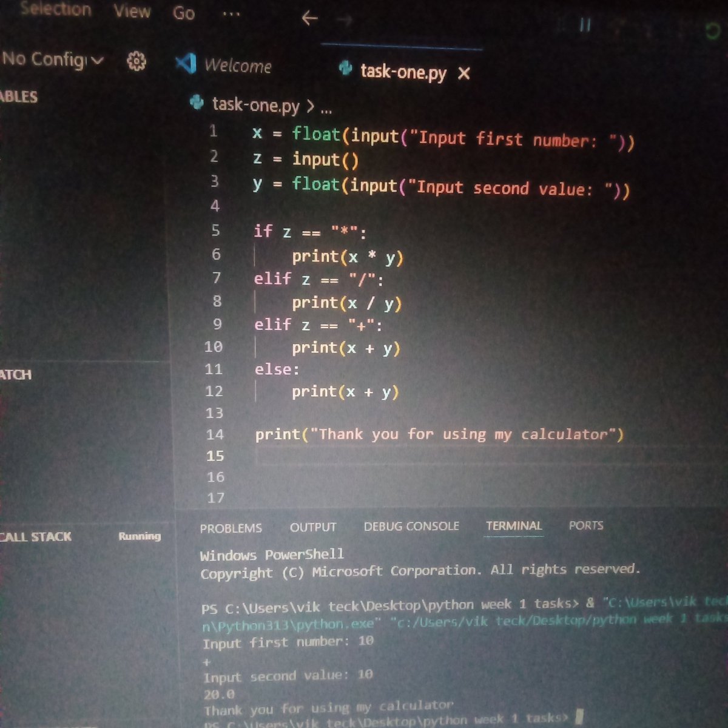728x728 pixels.
Task: Click the ellipsis icon beside the Go menu
Action: pyautogui.click(x=231, y=13)
